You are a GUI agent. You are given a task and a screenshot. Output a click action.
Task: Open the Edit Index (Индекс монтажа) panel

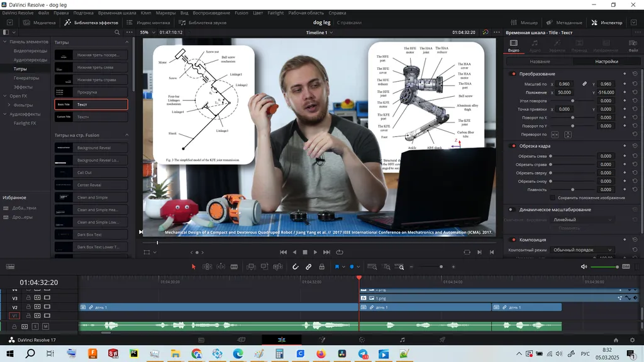click(x=148, y=23)
